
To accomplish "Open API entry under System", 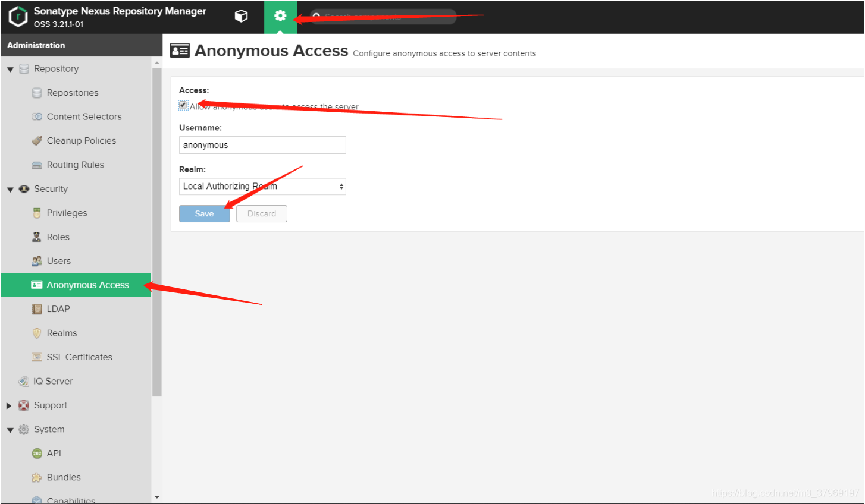I will 54,453.
